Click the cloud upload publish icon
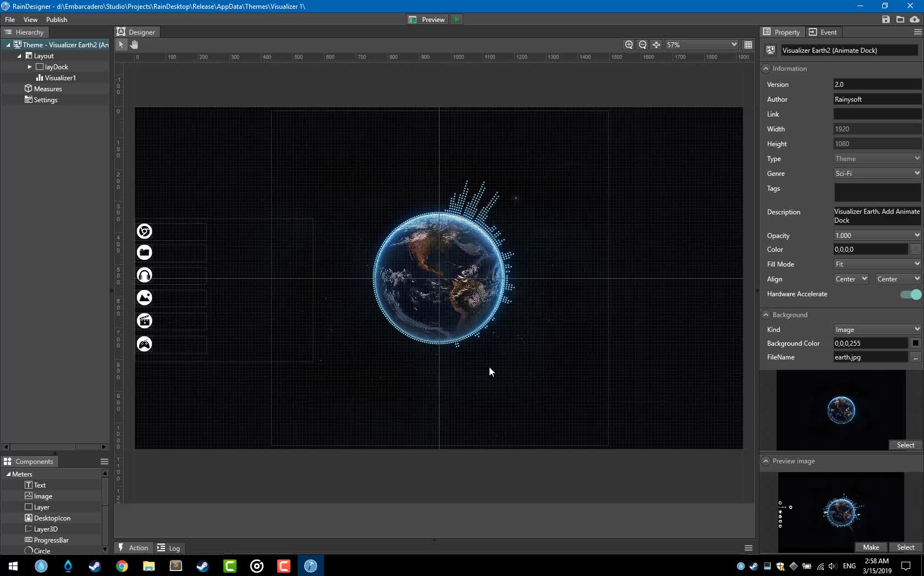This screenshot has width=924, height=576. 915,19
